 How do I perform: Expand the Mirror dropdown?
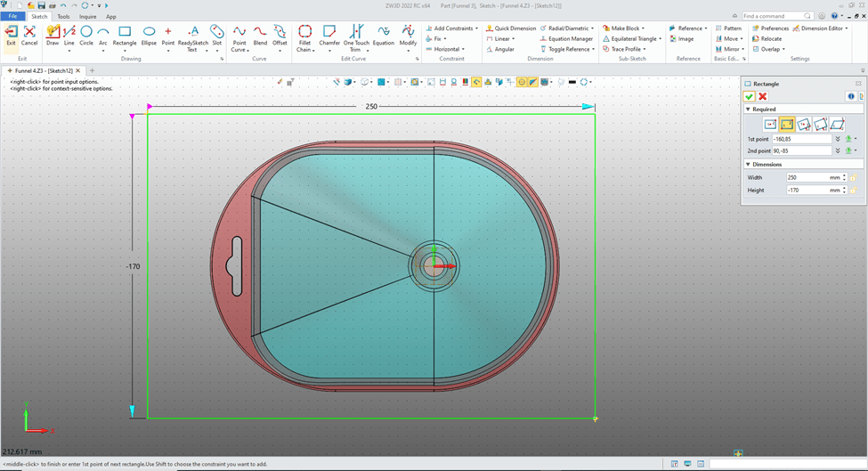(742, 50)
